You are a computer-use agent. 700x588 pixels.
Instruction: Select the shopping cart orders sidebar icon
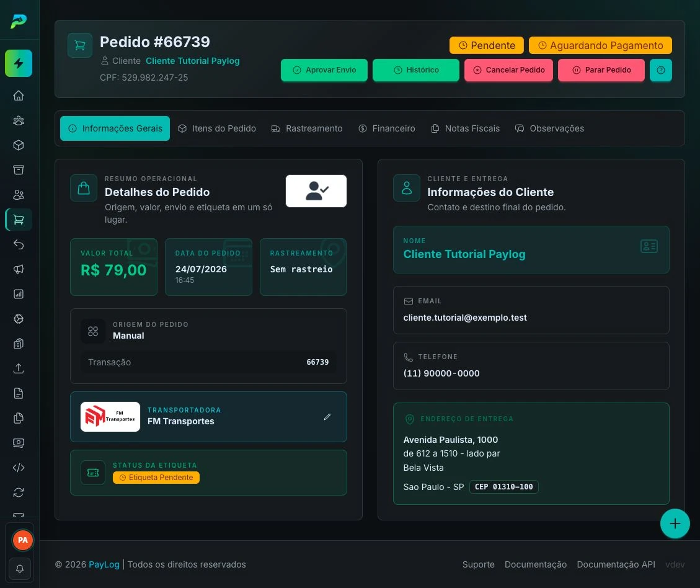pyautogui.click(x=19, y=220)
